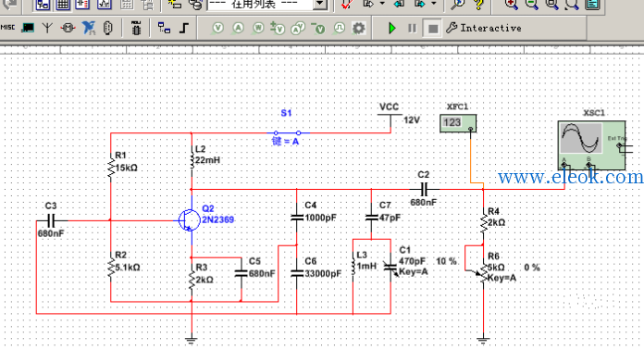This screenshot has height=350, width=644.
Task: Open the spreadsheet view icon
Action: click(x=63, y=5)
